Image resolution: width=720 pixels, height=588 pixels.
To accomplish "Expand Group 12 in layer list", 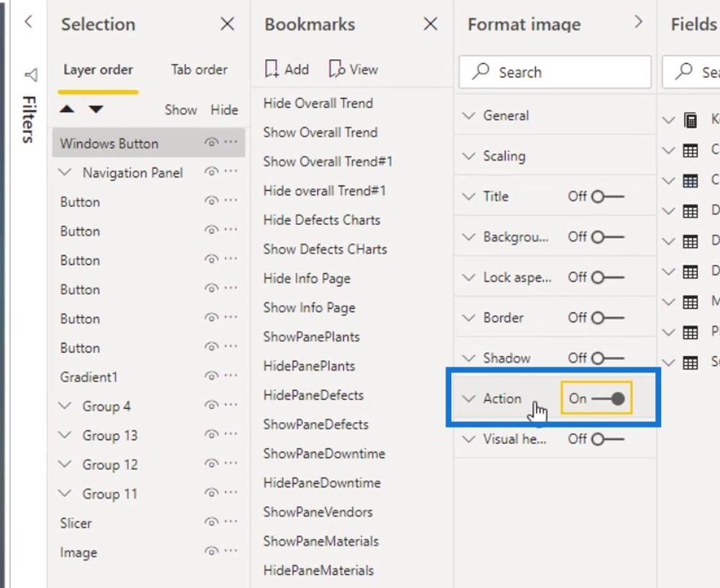I will coord(65,464).
